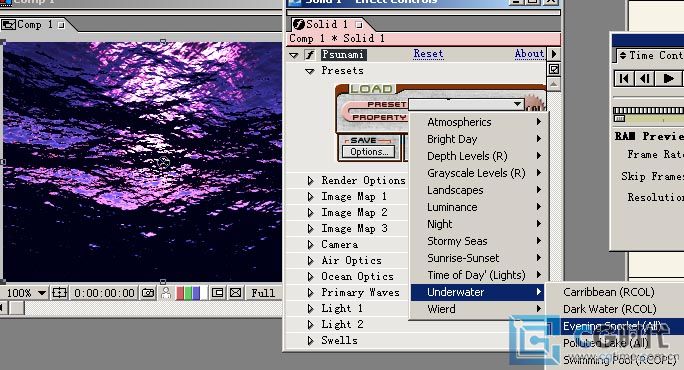Expand Primary Waves
684x370 pixels.
310,293
